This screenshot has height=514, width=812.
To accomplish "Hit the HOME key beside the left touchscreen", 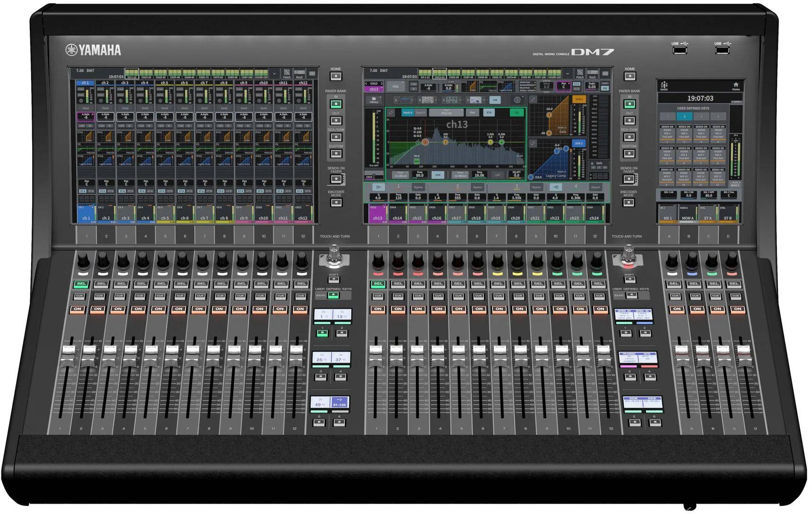I will pos(336,76).
